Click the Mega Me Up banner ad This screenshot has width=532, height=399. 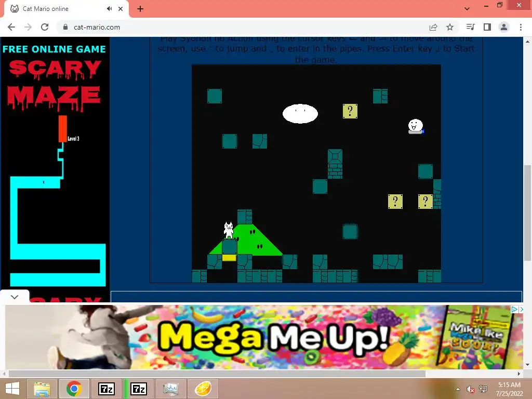(264, 337)
